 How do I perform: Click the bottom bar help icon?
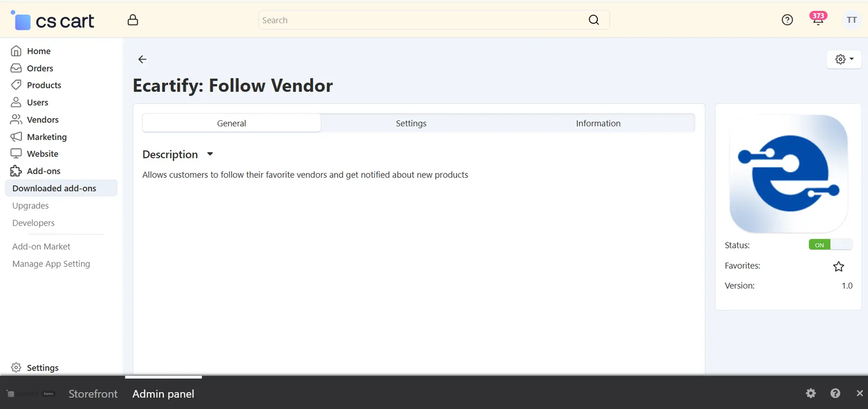835,393
